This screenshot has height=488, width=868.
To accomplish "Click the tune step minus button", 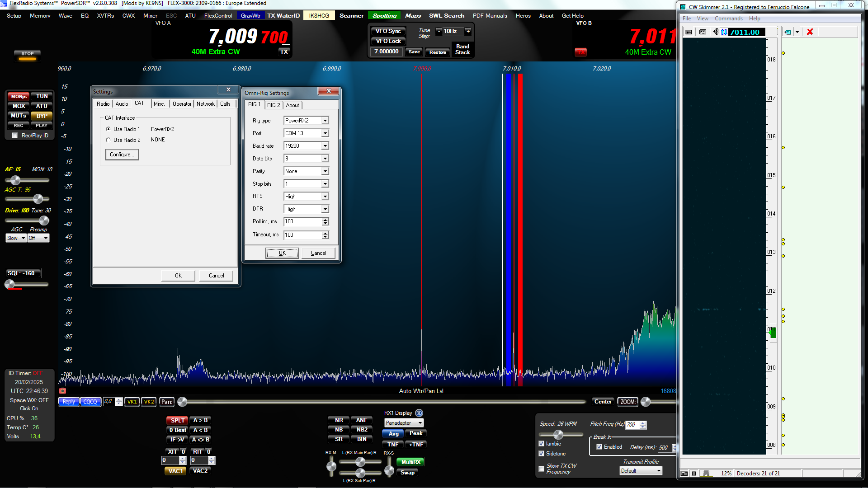I will coord(439,31).
